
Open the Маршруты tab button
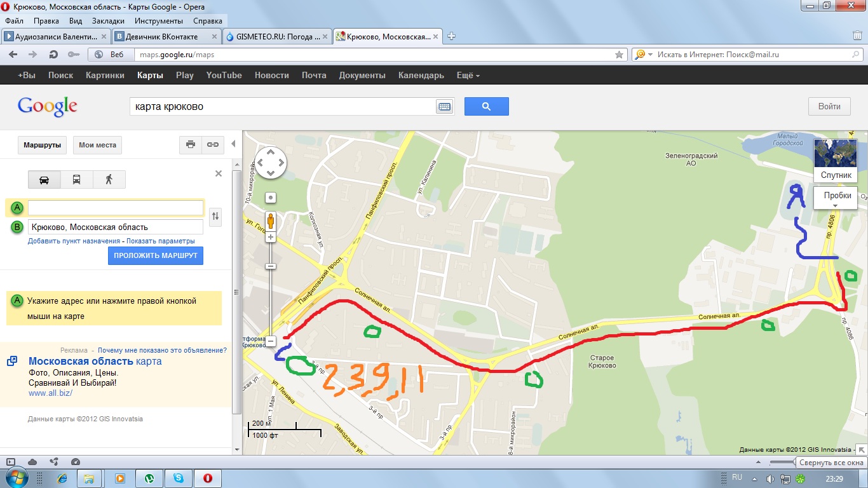click(43, 145)
